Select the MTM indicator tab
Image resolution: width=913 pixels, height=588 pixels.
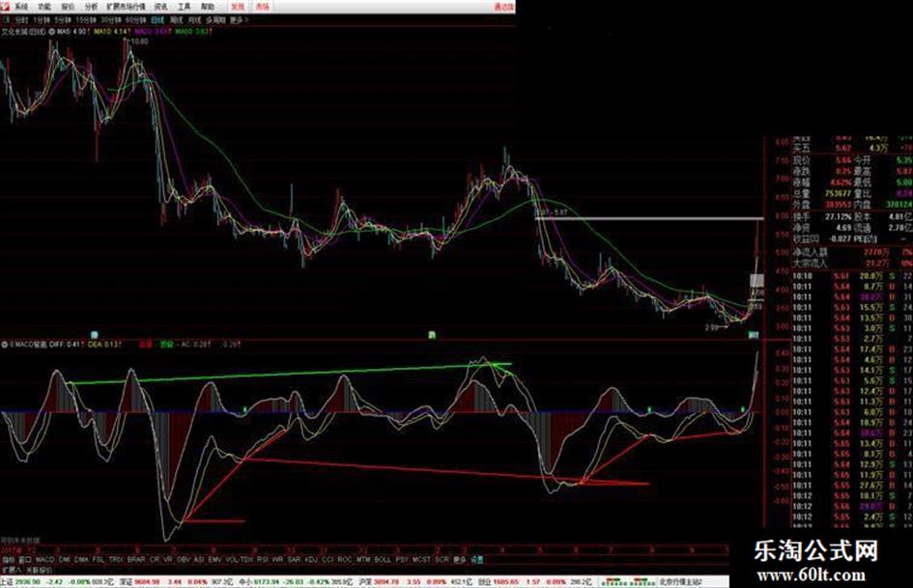coord(362,559)
